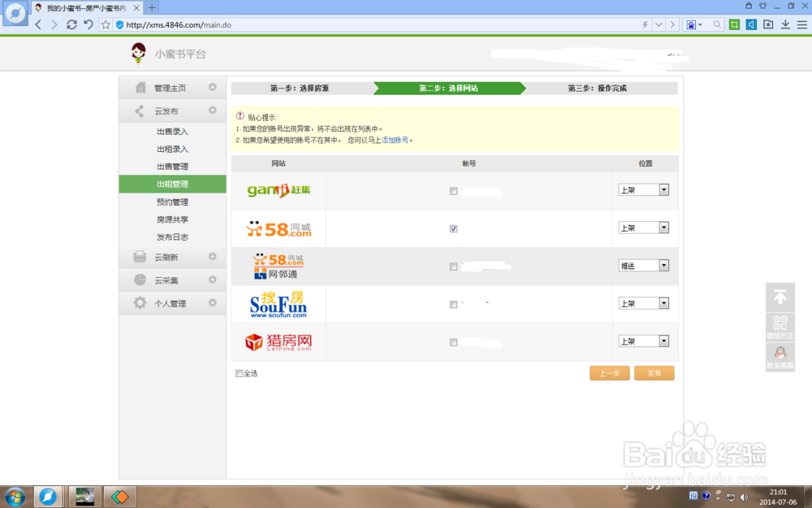Close the 我的小蜜书 browser tab
The image size is (812, 508).
(x=136, y=8)
